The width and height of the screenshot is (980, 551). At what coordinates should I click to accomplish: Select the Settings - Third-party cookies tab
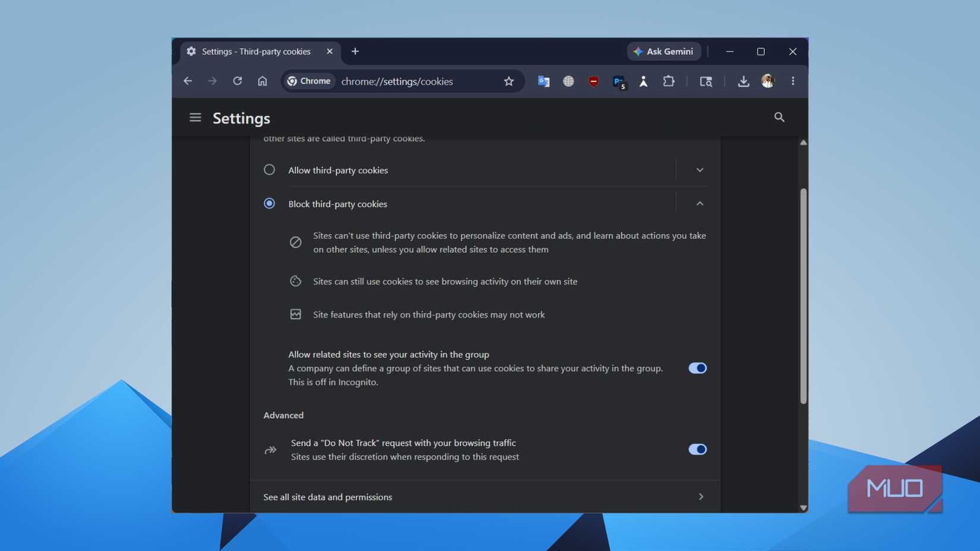click(260, 52)
